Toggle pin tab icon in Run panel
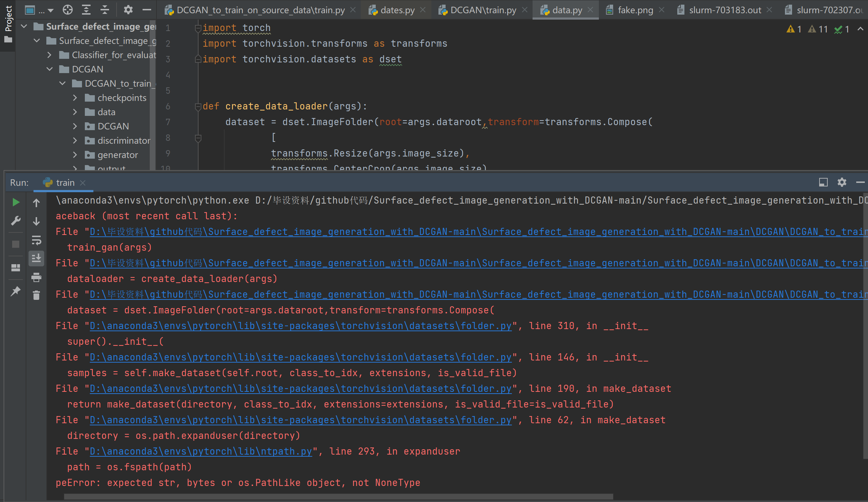Screen dimensions: 868x502 [x=16, y=291]
